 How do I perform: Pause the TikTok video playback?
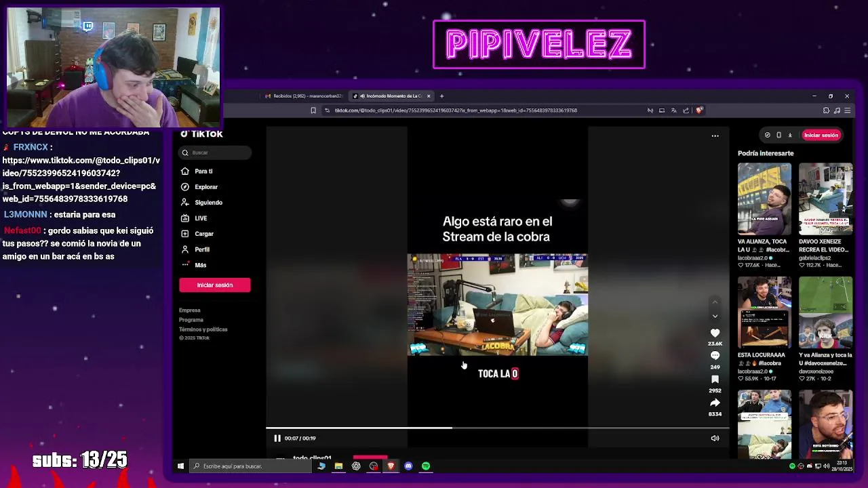pyautogui.click(x=277, y=439)
